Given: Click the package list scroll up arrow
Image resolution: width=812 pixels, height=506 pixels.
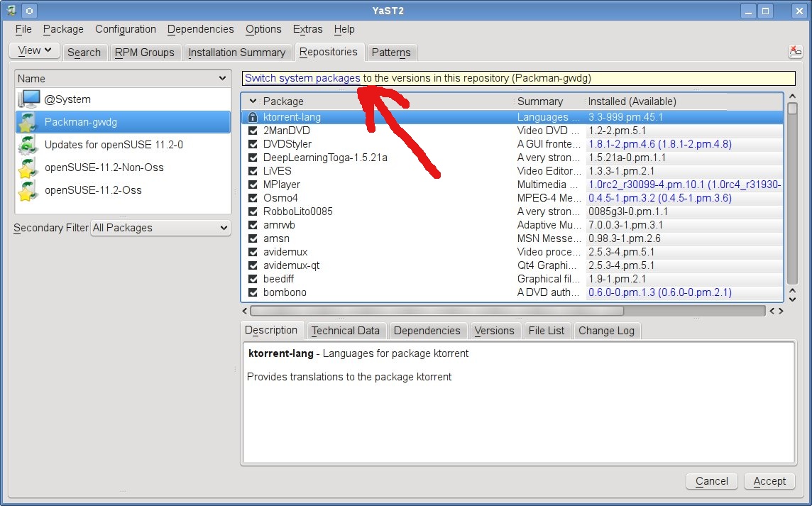Looking at the screenshot, I should pyautogui.click(x=792, y=96).
